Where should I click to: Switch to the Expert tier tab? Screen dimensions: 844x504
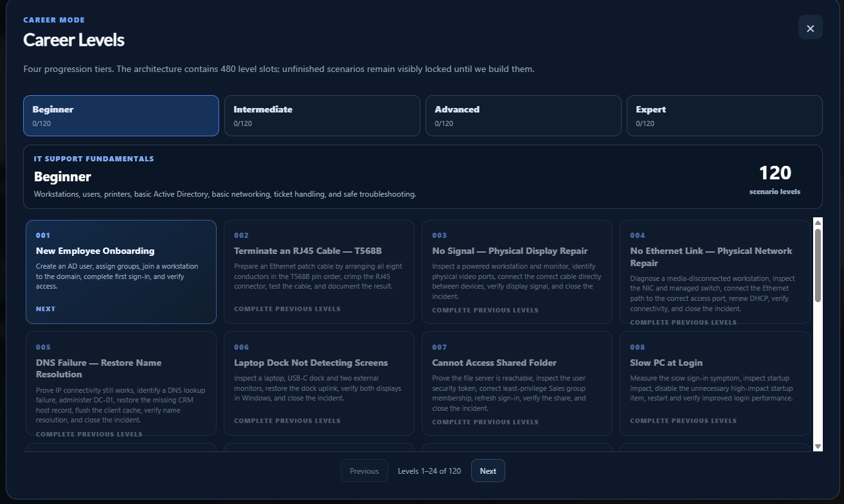pyautogui.click(x=724, y=116)
